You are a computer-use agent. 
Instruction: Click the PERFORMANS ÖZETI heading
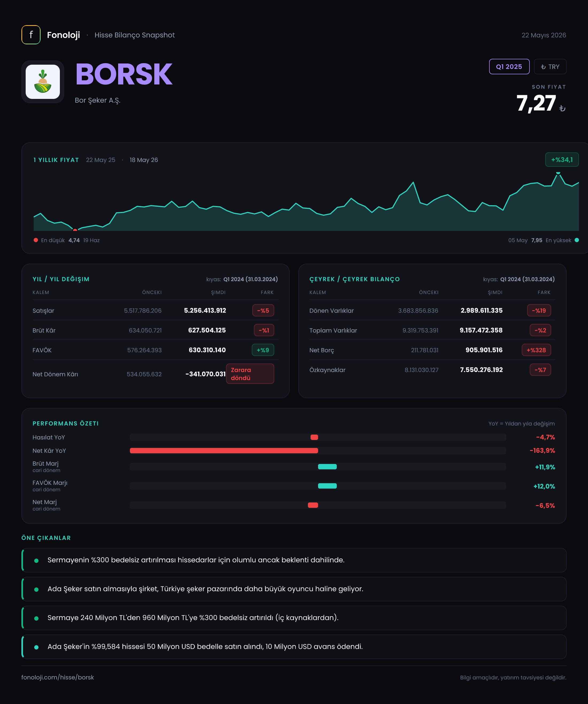(65, 423)
